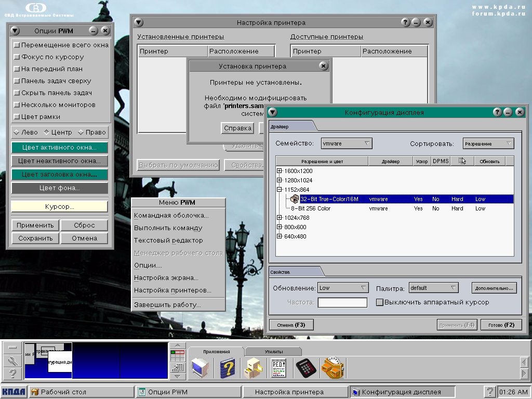Enable 'Фокус по курсору' checkbox
The width and height of the screenshot is (532, 399).
click(17, 57)
